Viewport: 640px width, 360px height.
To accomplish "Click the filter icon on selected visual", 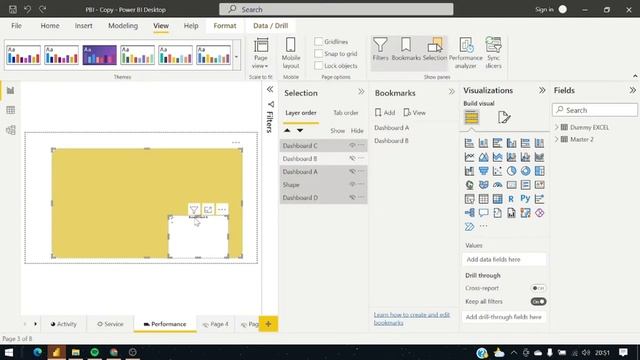I will pos(194,210).
